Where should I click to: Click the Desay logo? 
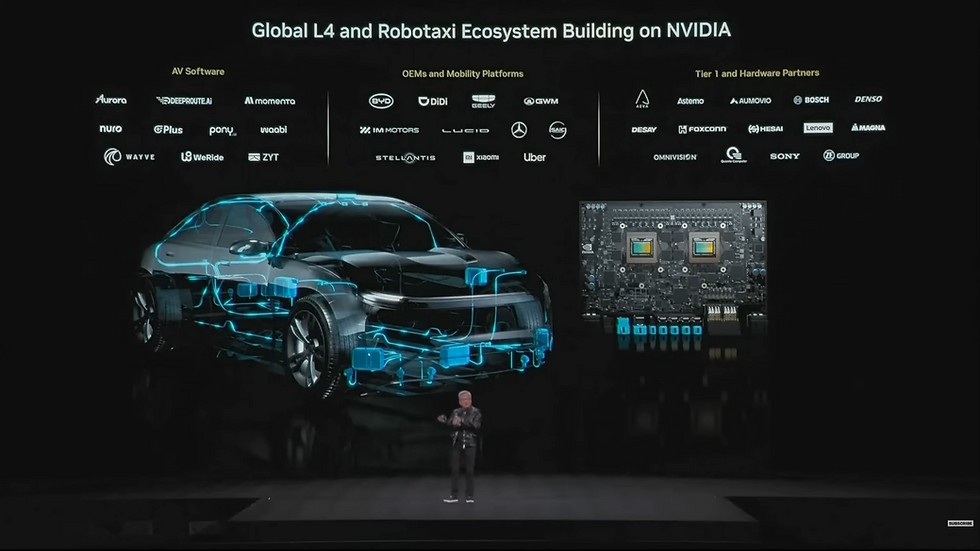tap(644, 129)
